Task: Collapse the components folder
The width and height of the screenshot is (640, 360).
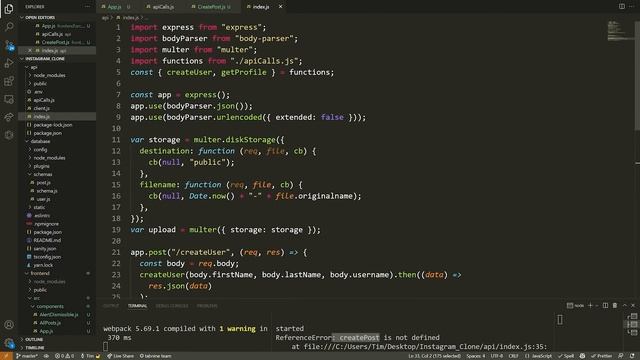Action: pos(57,306)
